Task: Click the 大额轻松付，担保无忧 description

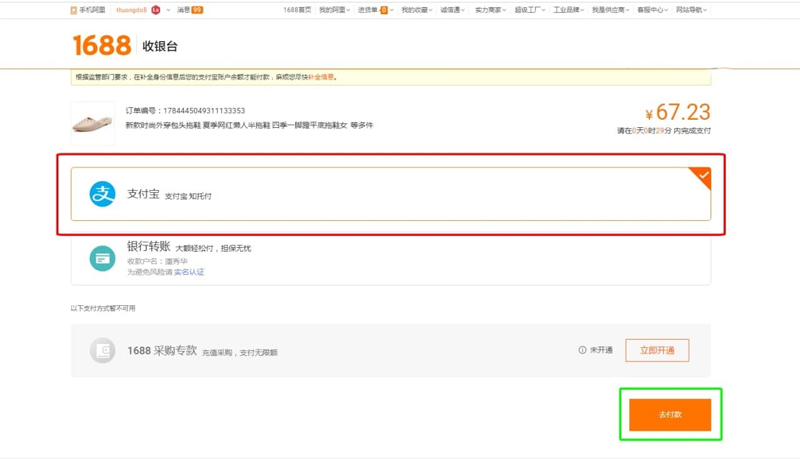Action: [x=213, y=248]
